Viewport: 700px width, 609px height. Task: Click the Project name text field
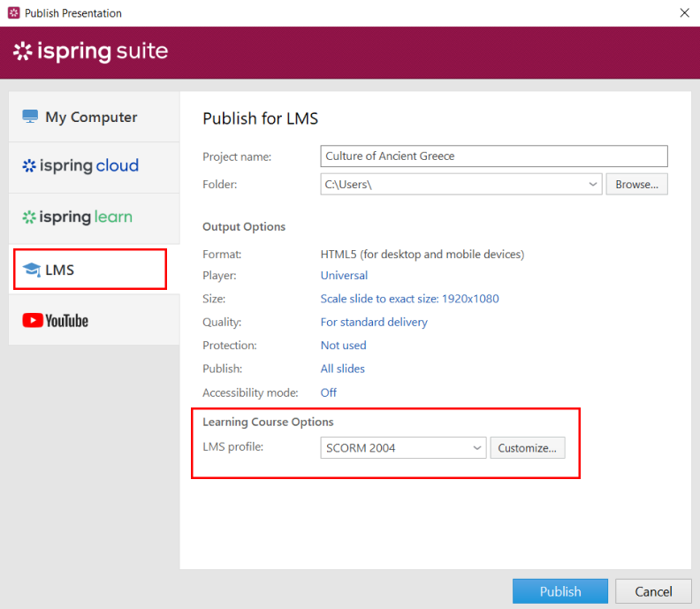coord(494,156)
